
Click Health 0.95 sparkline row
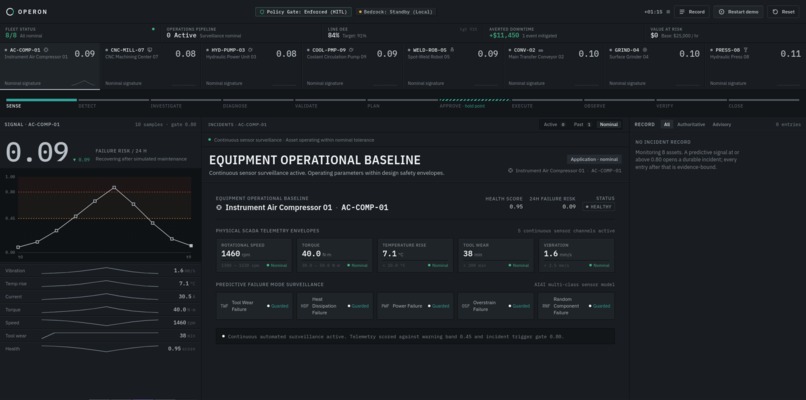(100, 349)
